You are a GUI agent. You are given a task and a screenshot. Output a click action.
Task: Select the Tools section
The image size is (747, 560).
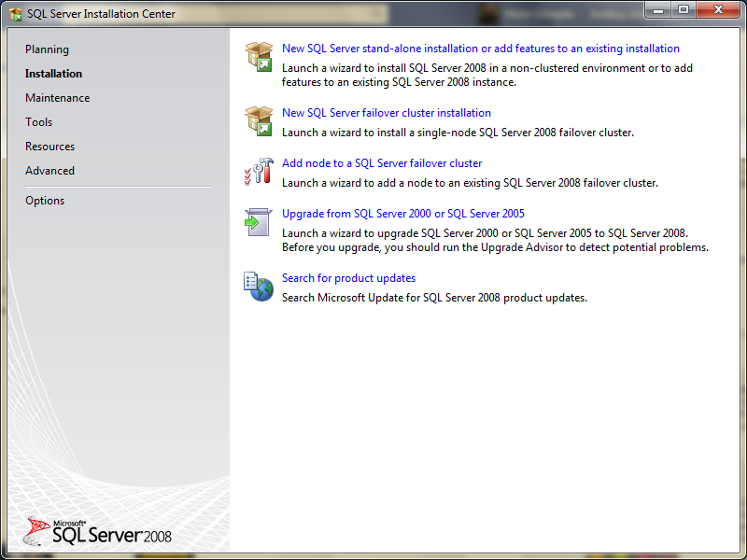[38, 121]
